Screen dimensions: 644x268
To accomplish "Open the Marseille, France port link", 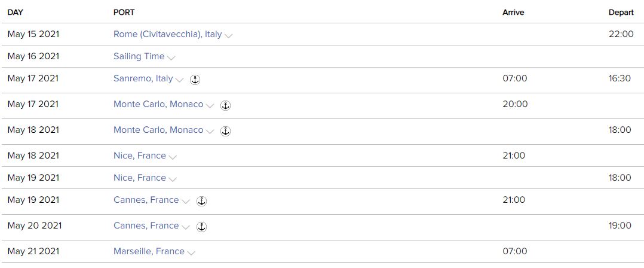I will pyautogui.click(x=149, y=251).
